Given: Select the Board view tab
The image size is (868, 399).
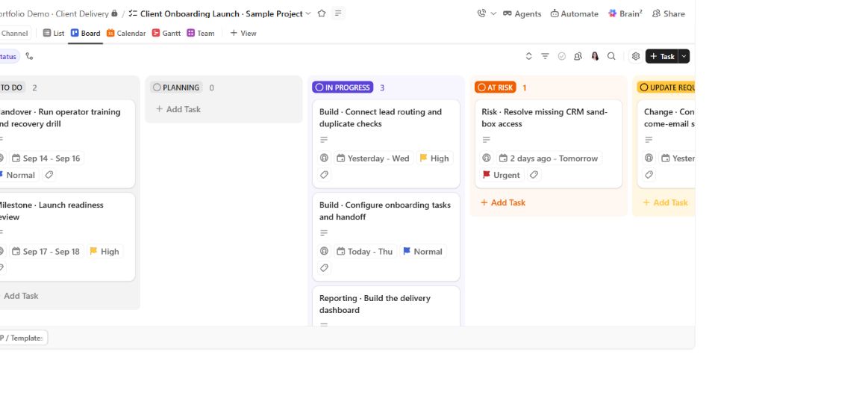Looking at the screenshot, I should coord(86,33).
